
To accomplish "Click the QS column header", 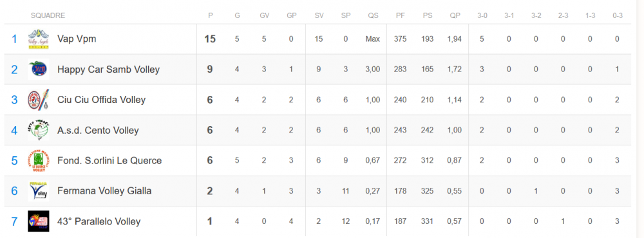I will pos(373,15).
